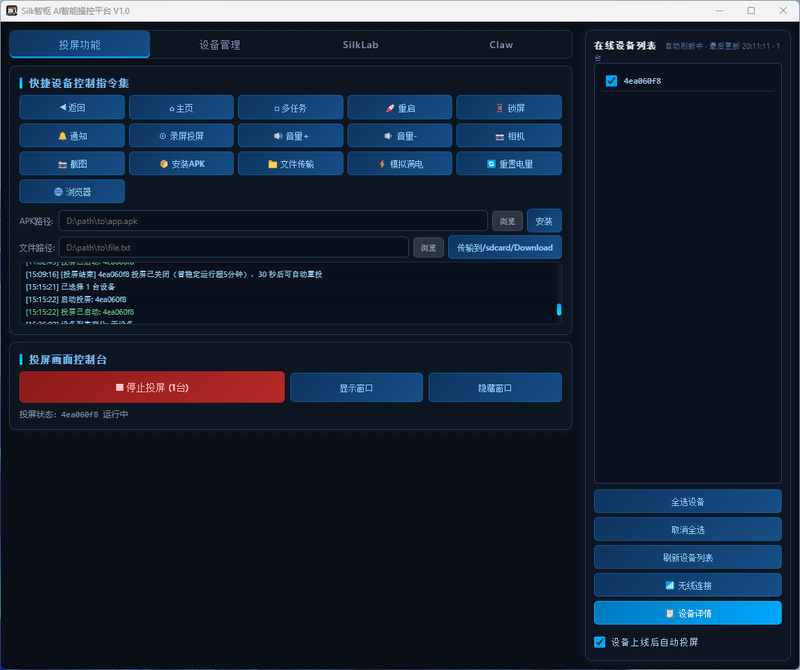Click 在线设备列表 panel heading
This screenshot has height=670, width=800.
[625, 45]
